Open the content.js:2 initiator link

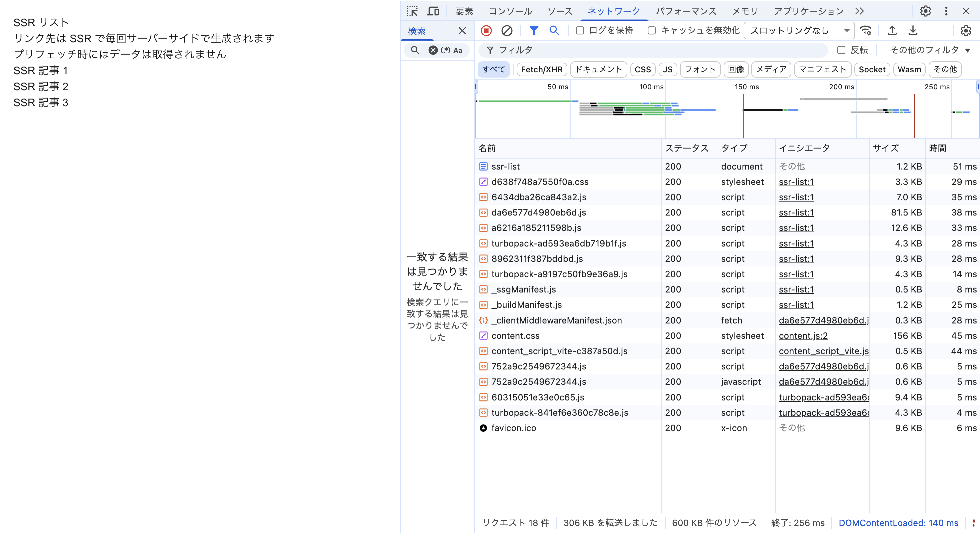click(x=803, y=336)
